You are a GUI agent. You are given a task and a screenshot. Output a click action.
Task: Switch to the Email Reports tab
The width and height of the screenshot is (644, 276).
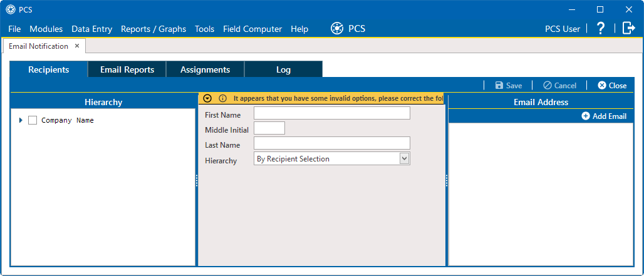pyautogui.click(x=127, y=69)
